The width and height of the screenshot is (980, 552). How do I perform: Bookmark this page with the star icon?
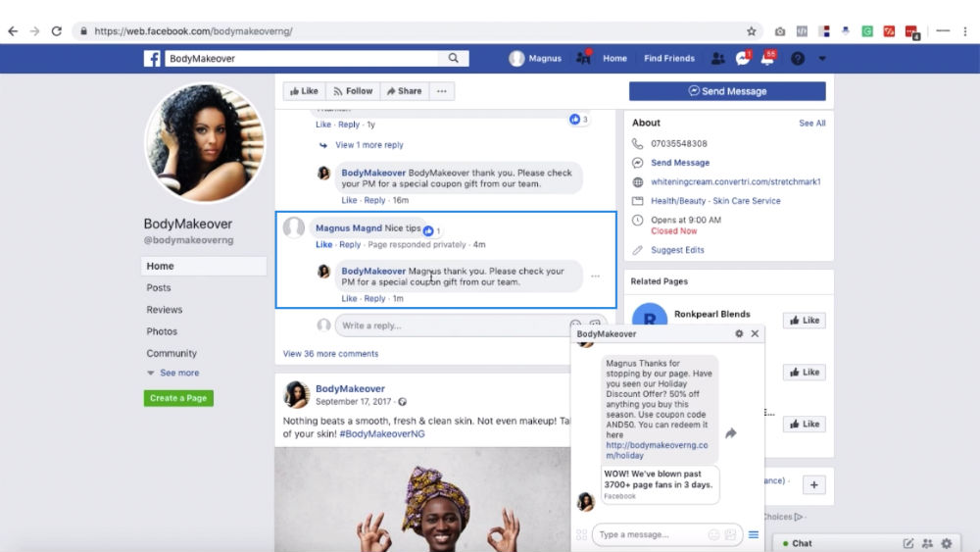tap(752, 31)
